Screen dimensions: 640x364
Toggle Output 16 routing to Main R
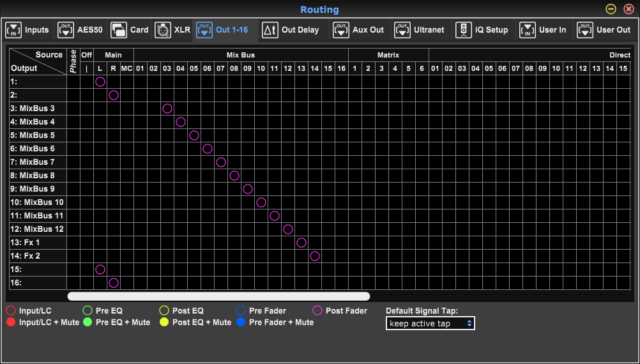click(114, 283)
